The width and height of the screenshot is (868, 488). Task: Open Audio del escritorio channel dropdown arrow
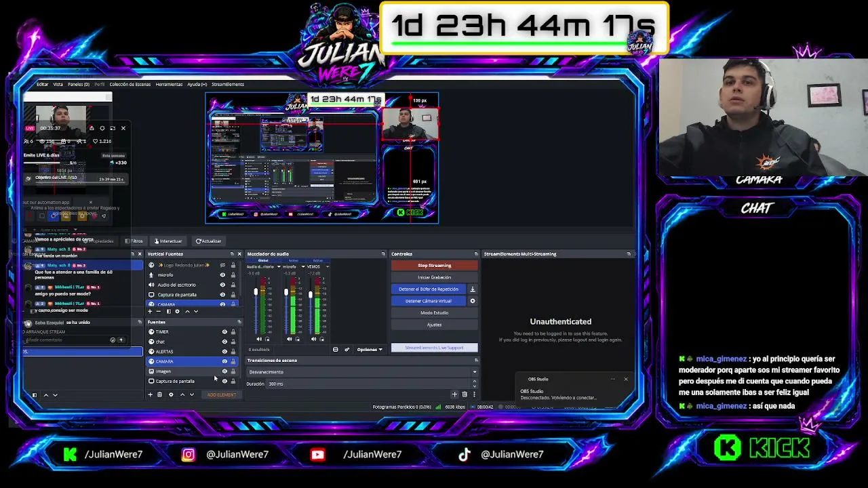278,266
